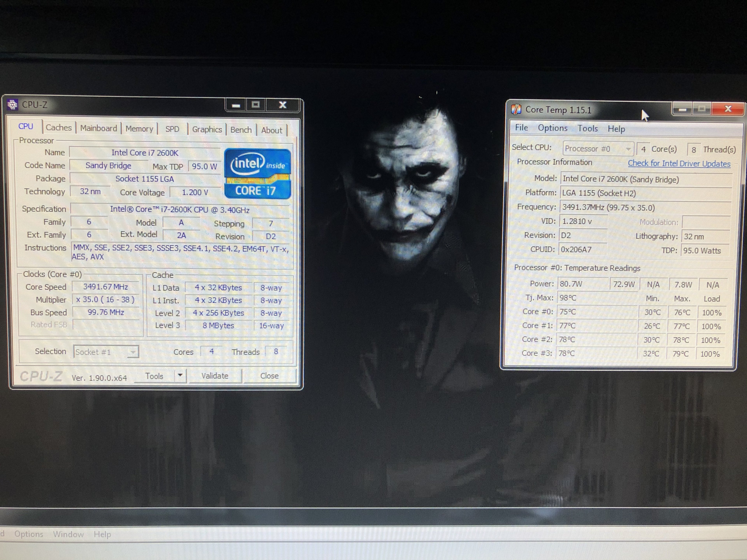Open Core Temp Options menu
The width and height of the screenshot is (747, 560).
point(552,128)
